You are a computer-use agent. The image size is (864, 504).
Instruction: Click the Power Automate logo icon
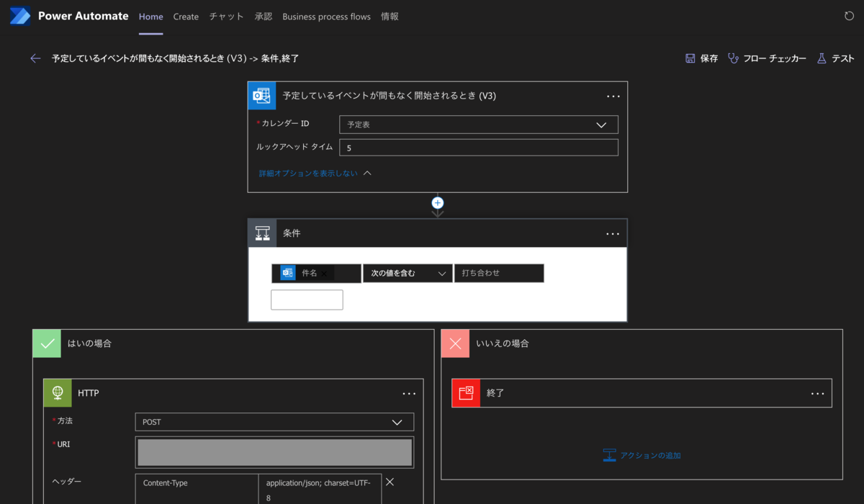point(20,16)
